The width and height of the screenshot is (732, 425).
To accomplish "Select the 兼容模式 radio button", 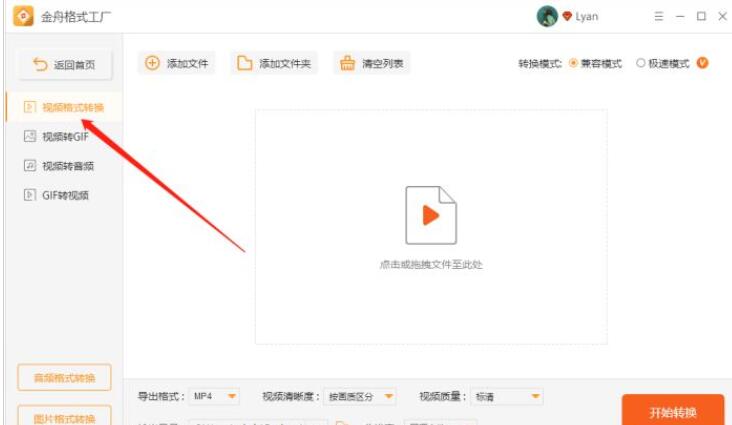I will coord(573,63).
